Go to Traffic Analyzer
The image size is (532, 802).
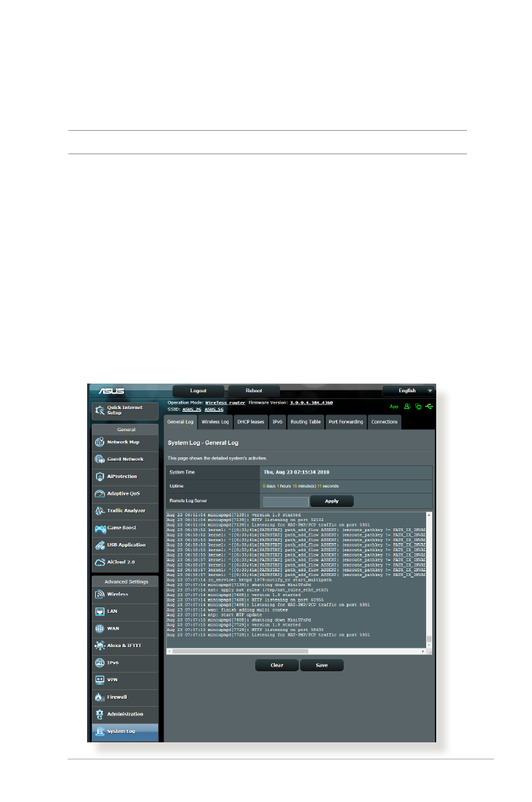click(x=125, y=510)
